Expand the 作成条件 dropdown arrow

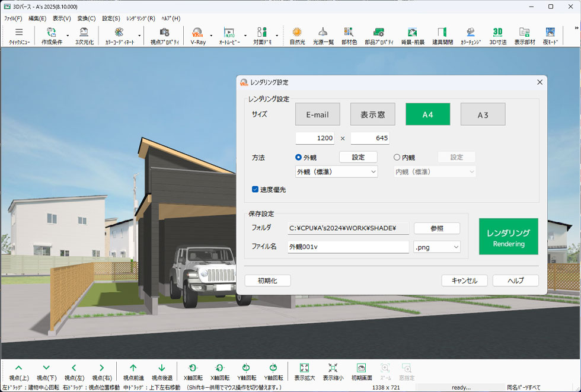[x=68, y=36]
